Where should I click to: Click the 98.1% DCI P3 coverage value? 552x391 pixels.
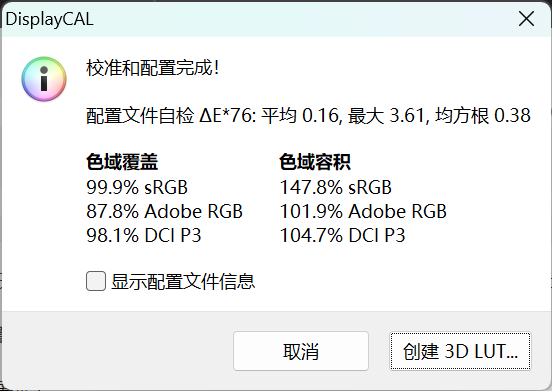point(144,235)
